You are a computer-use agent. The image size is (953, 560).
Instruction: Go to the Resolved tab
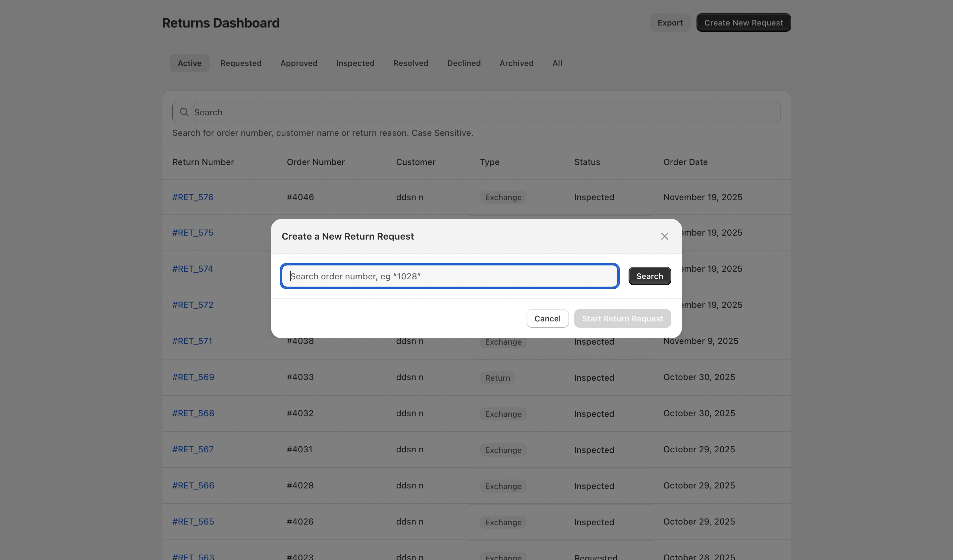point(411,63)
